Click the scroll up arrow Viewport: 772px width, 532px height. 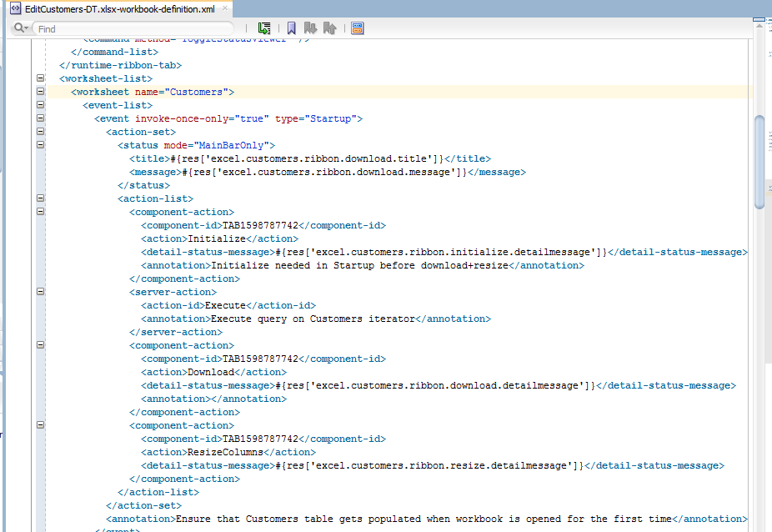click(759, 25)
